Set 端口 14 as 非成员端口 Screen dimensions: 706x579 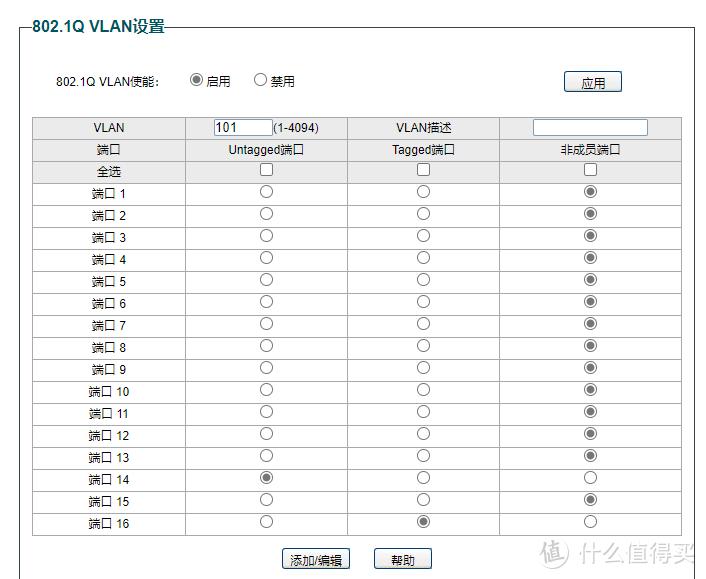[x=590, y=478]
